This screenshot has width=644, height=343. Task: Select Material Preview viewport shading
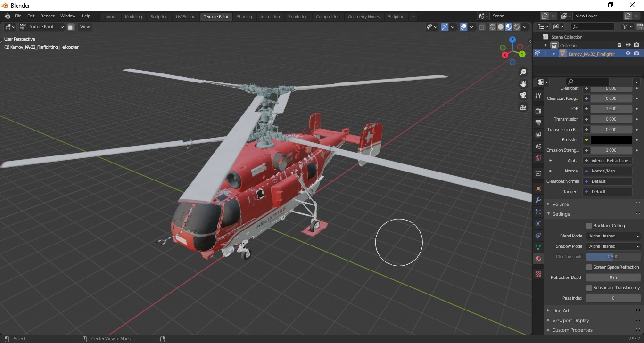(x=509, y=27)
